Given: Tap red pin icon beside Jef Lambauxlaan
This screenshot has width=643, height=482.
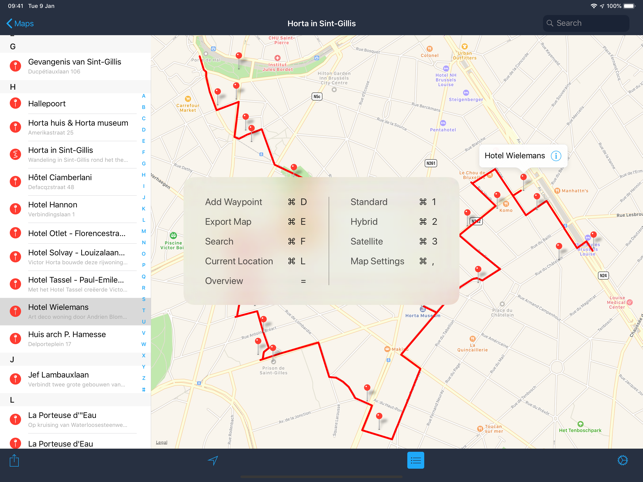Looking at the screenshot, I should coord(15,379).
